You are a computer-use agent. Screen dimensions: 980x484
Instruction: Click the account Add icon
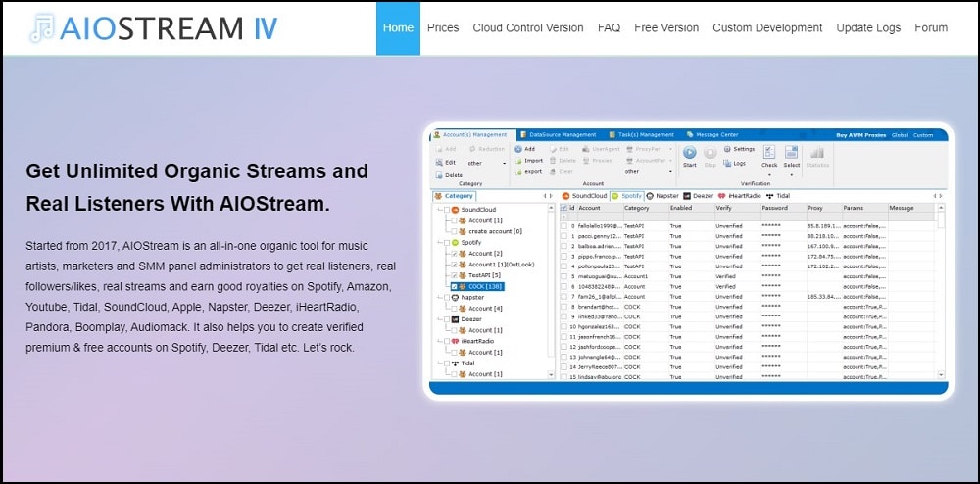pos(518,149)
